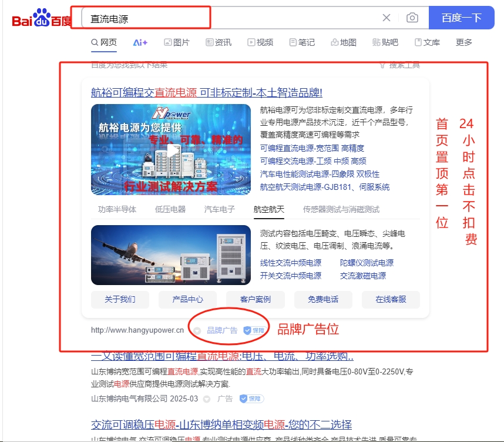Open 汽车电性能测试电源-四象限 双极性 link
Screen dimensions: 504x442
pyautogui.click(x=320, y=175)
